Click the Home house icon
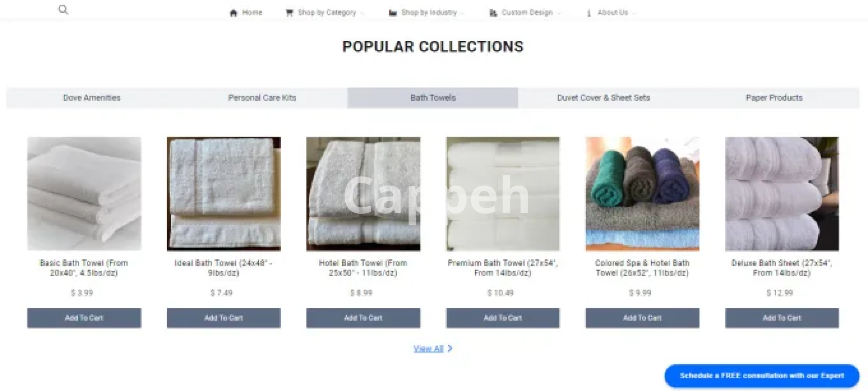Image resolution: width=868 pixels, height=391 pixels. click(233, 13)
